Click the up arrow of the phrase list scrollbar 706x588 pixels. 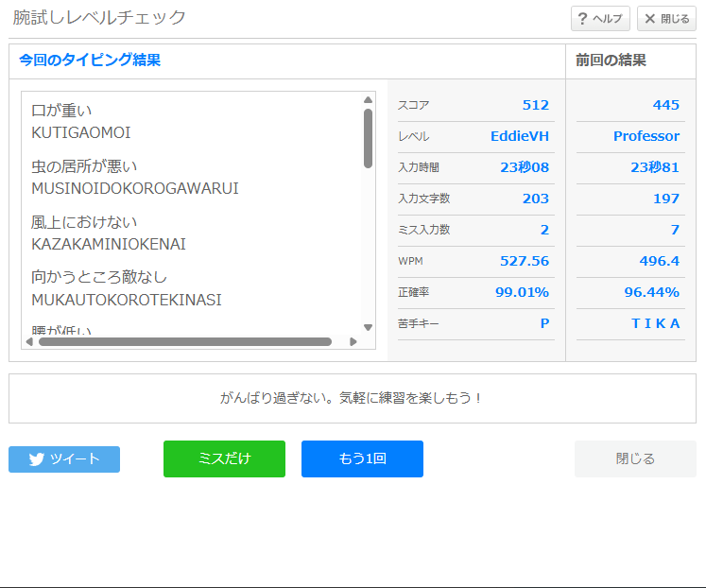[368, 99]
